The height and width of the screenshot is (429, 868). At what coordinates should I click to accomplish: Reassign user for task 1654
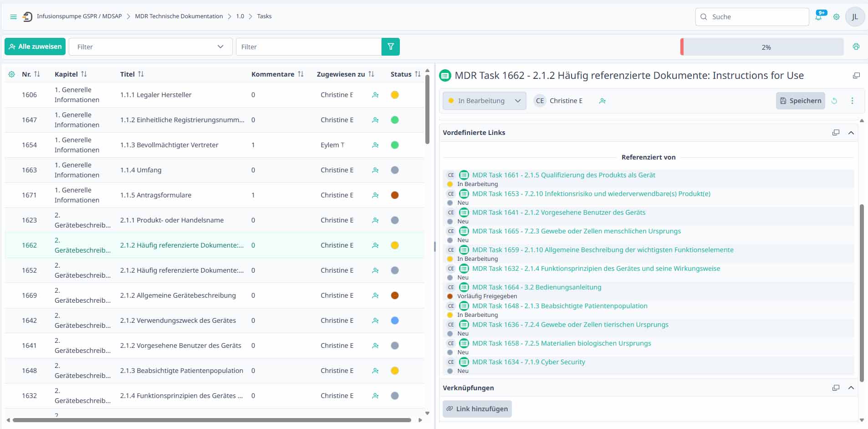[x=375, y=145]
